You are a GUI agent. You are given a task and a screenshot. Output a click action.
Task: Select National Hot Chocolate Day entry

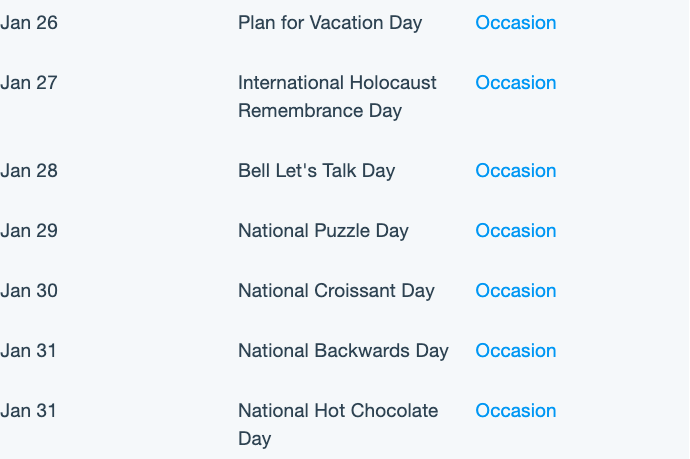[338, 425]
